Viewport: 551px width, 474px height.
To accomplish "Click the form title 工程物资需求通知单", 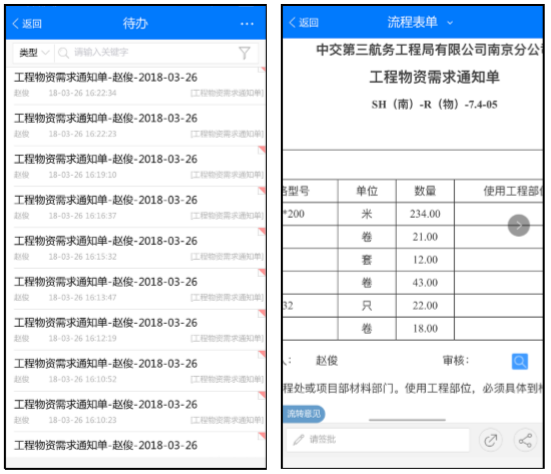I will tap(434, 77).
